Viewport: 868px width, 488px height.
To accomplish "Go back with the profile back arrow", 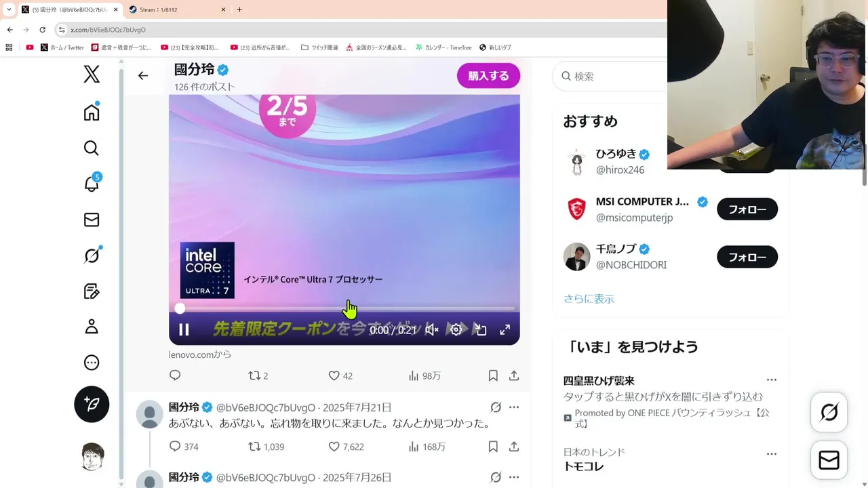I will pos(143,75).
